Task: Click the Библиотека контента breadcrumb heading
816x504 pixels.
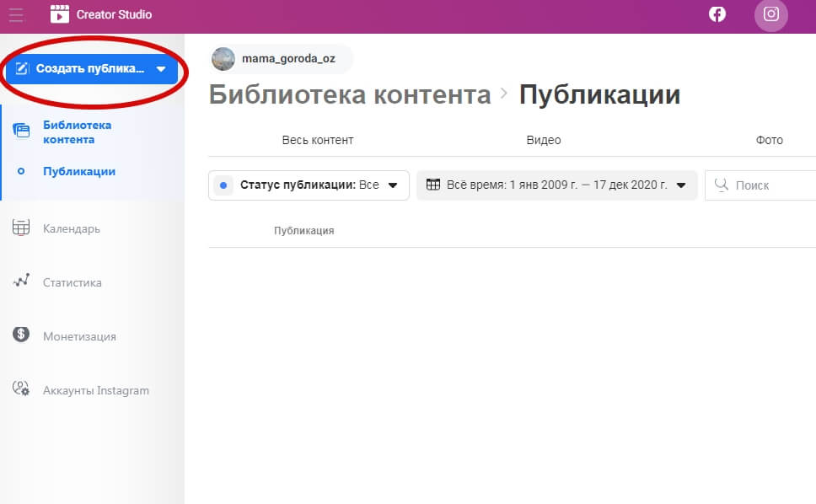Action: click(x=350, y=94)
